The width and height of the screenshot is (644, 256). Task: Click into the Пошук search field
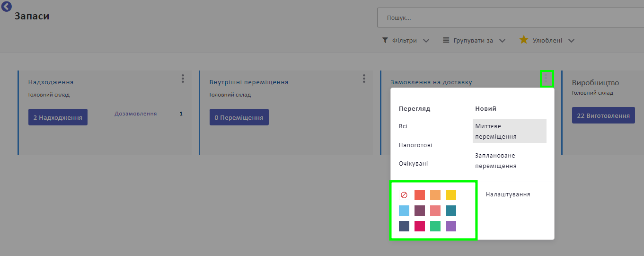[511, 18]
